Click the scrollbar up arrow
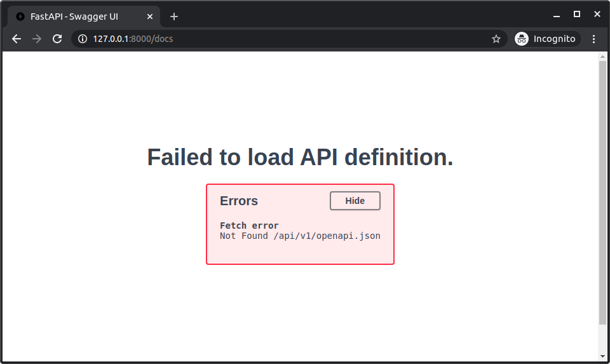The height and width of the screenshot is (364, 610). [602, 57]
